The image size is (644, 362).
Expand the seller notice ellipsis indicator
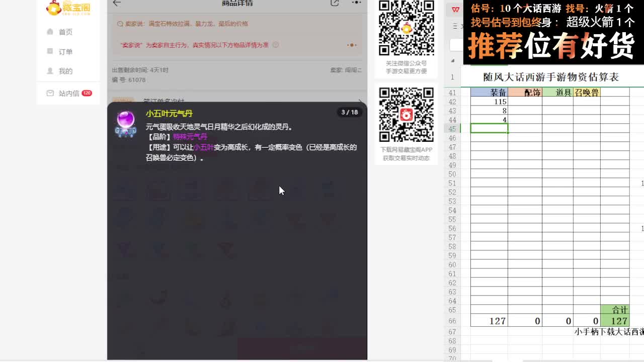pos(352,45)
